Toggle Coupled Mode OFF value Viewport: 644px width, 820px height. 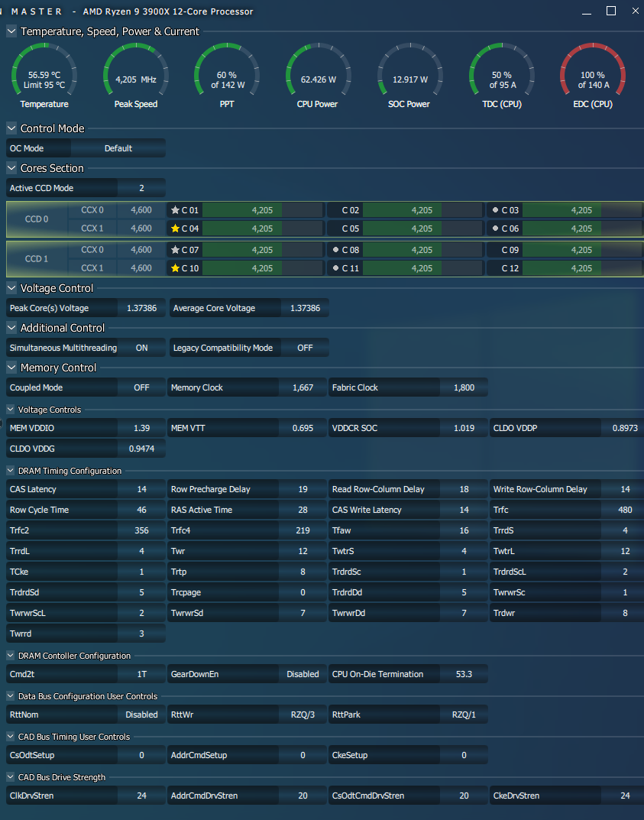tap(141, 387)
